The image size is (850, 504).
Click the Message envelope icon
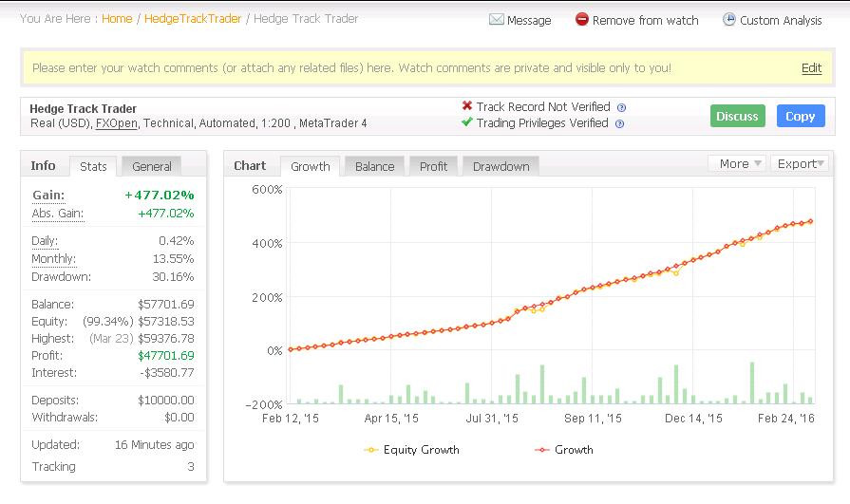coord(496,20)
